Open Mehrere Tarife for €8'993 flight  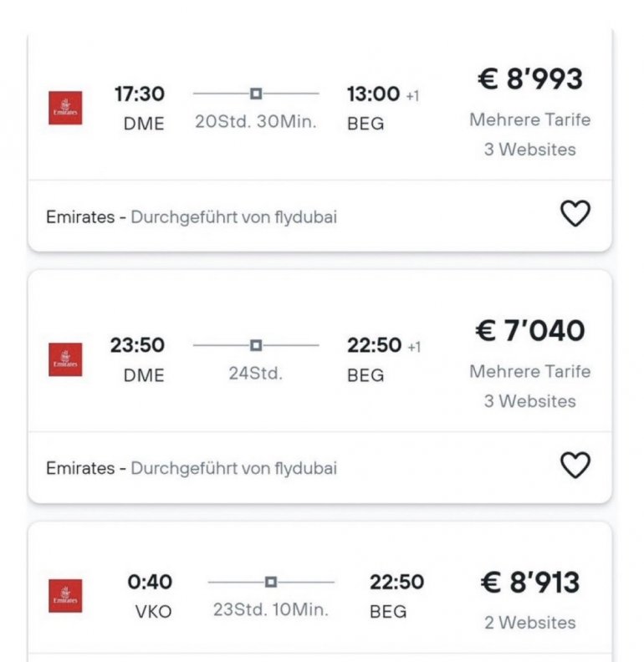[529, 120]
